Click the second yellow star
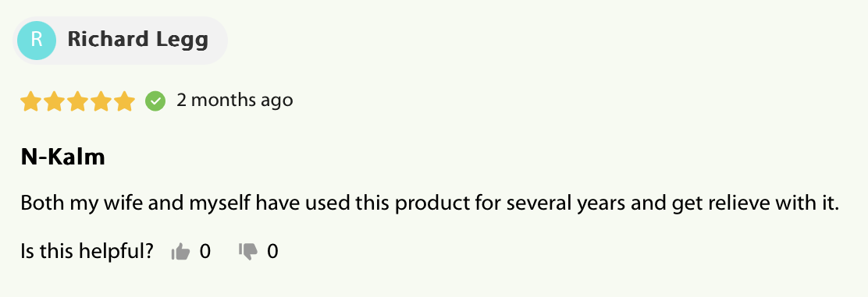The height and width of the screenshot is (297, 868). (55, 101)
